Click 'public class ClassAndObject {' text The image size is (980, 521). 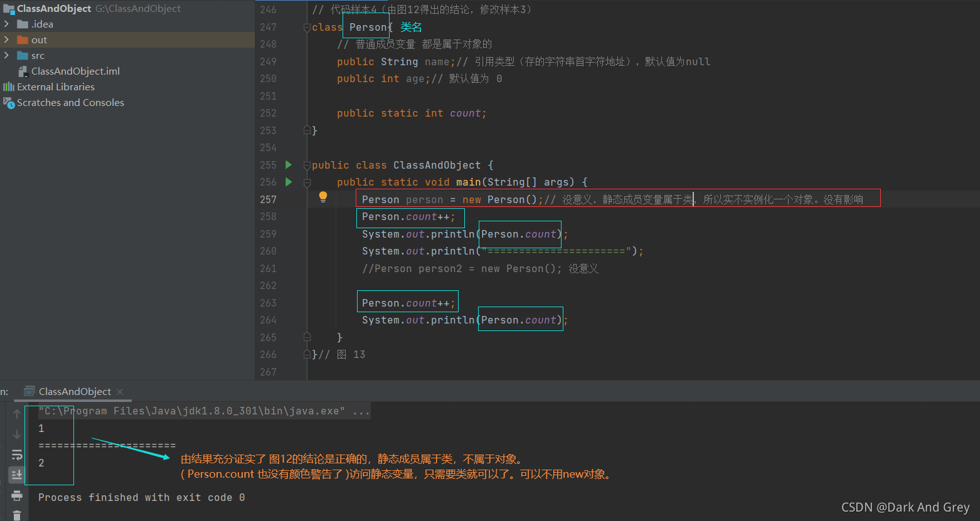point(403,165)
